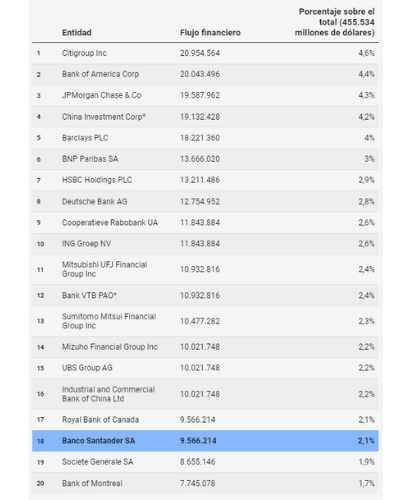Select Societe Generale SA row
This screenshot has width=396, height=500.
(x=205, y=462)
